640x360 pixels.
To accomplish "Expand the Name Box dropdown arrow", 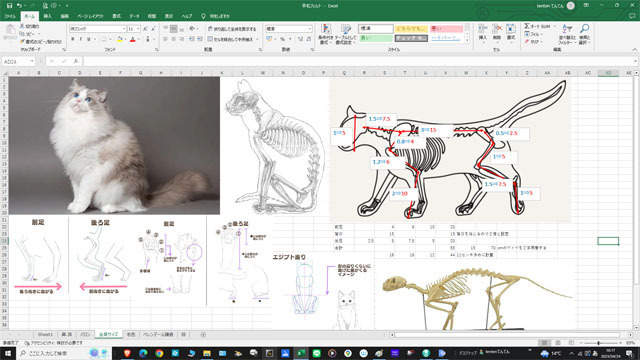I will pyautogui.click(x=32, y=62).
